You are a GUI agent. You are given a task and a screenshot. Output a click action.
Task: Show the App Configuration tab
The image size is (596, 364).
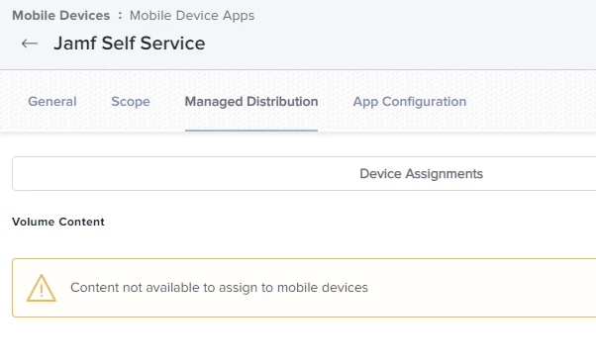tap(409, 102)
